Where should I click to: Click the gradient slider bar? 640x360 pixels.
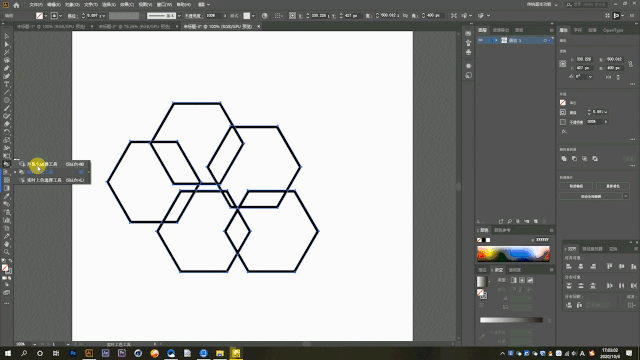(x=511, y=320)
